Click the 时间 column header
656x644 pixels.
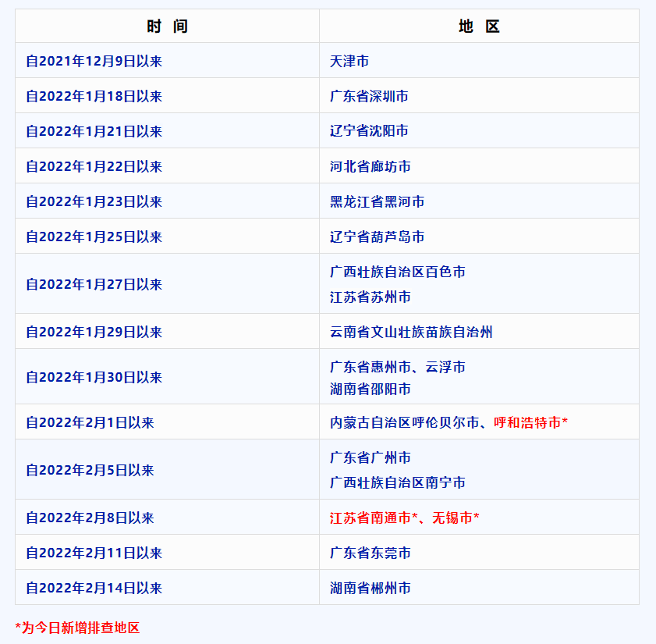[x=167, y=26]
